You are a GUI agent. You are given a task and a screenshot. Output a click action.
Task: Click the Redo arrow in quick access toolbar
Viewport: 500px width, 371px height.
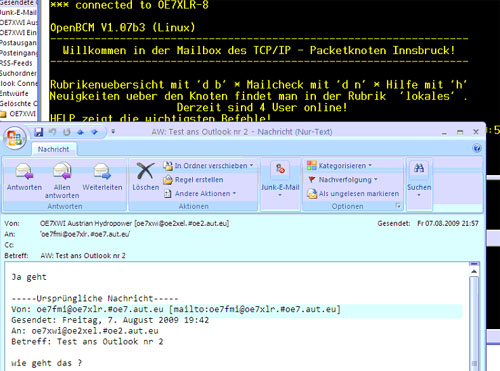point(67,132)
